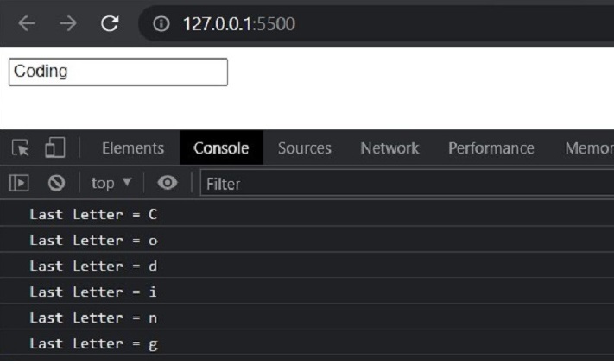The width and height of the screenshot is (614, 364).
Task: Toggle the device toolbar
Action: coord(54,148)
